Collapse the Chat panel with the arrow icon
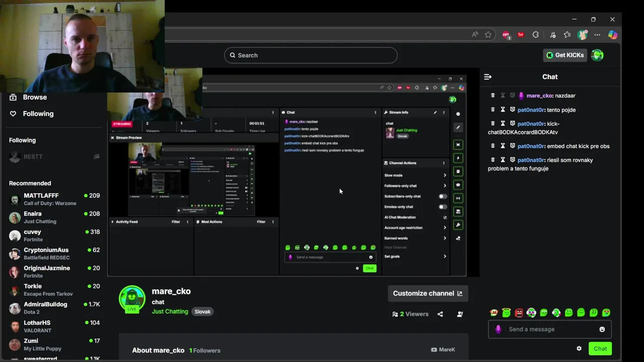This screenshot has height=362, width=644. tap(488, 77)
